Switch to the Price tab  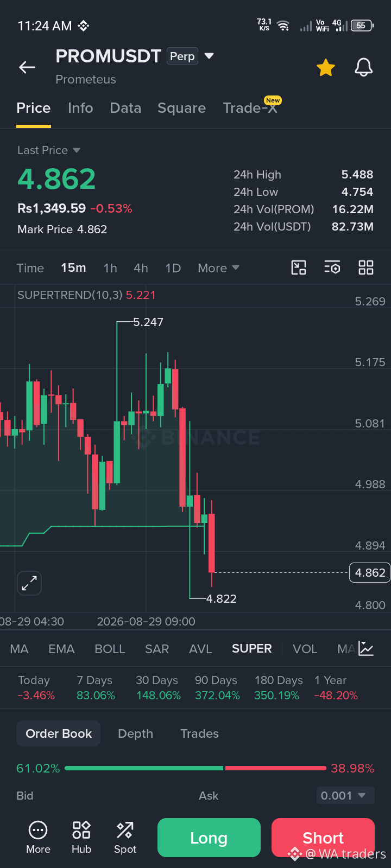tap(34, 108)
